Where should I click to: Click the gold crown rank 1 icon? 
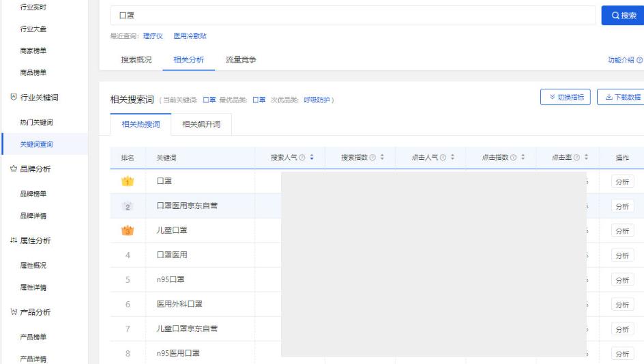pos(128,181)
